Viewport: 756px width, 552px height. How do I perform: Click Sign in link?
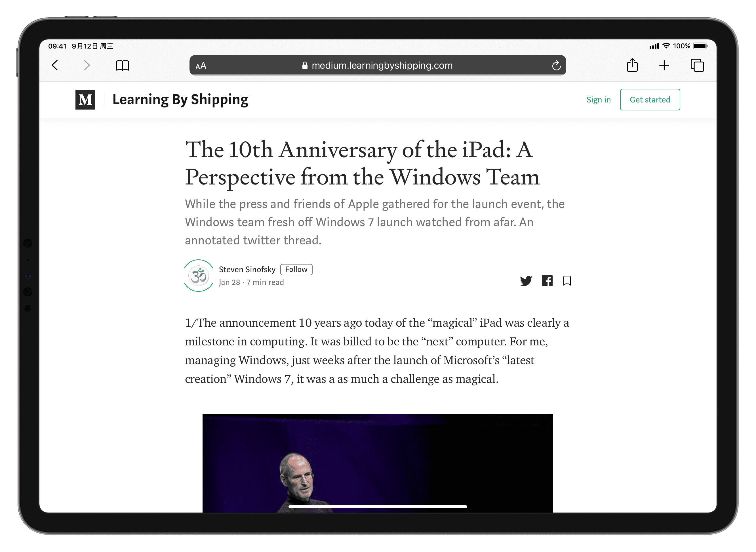pos(598,100)
